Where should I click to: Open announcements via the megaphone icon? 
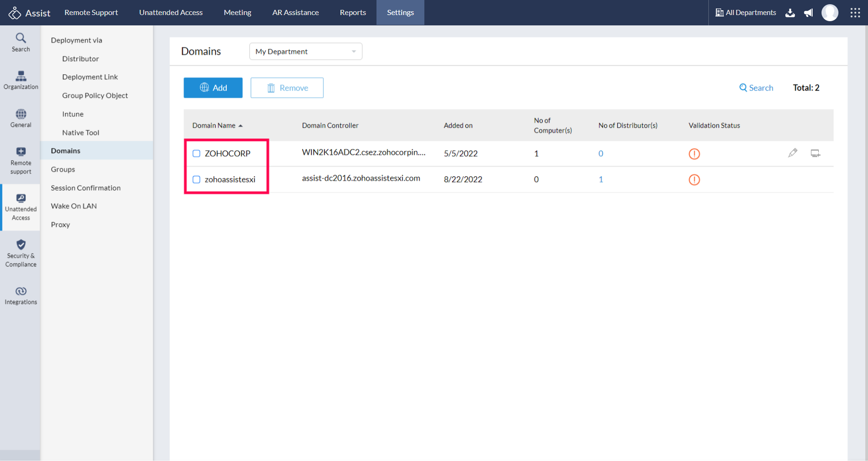(808, 13)
